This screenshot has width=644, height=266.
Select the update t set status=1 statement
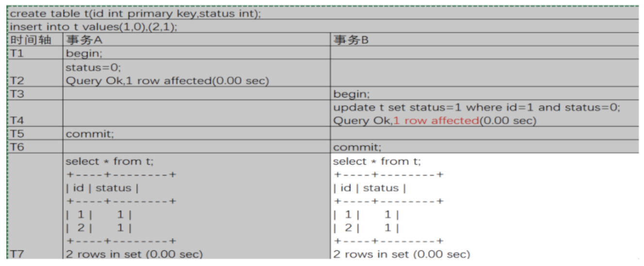coord(477,107)
